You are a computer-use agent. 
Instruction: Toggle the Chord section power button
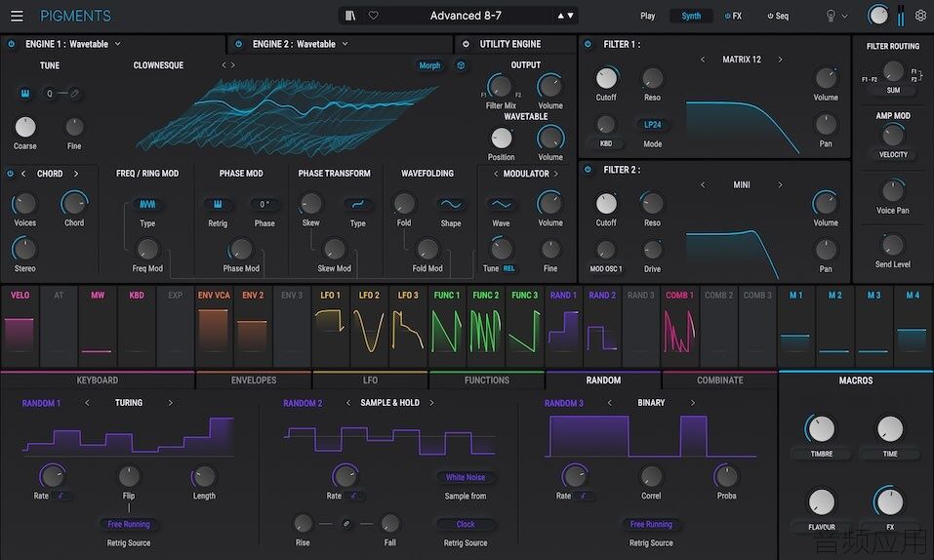pyautogui.click(x=10, y=174)
